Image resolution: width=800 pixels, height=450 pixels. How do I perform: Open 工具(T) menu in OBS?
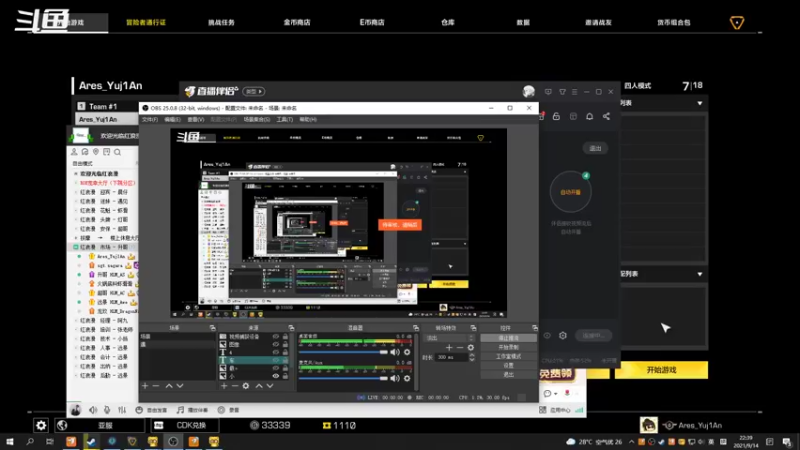285,119
